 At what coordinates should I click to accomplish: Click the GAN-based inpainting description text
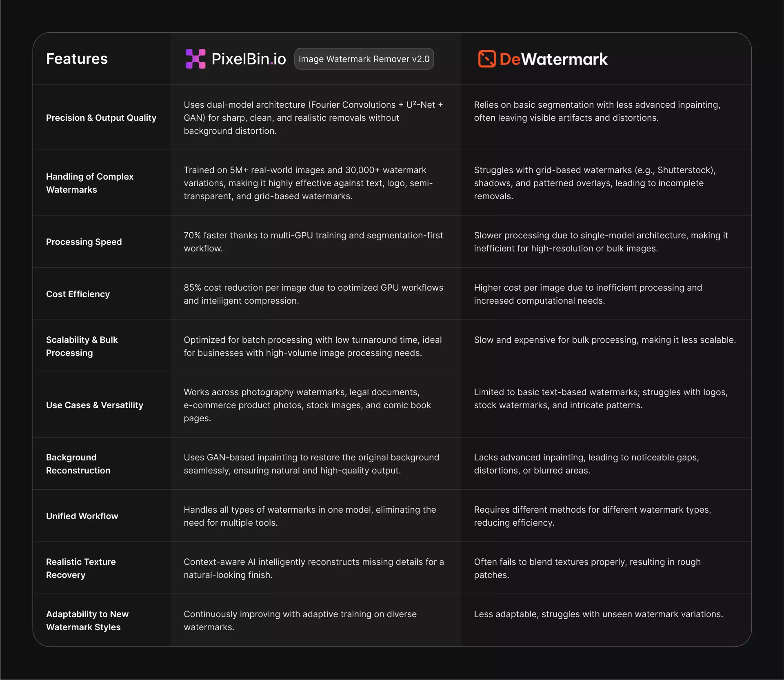tap(311, 464)
